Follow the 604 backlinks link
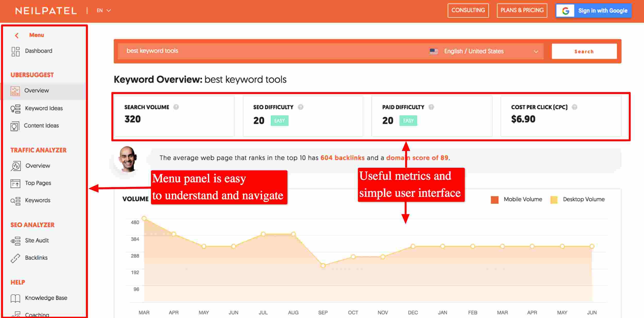 pyautogui.click(x=342, y=158)
